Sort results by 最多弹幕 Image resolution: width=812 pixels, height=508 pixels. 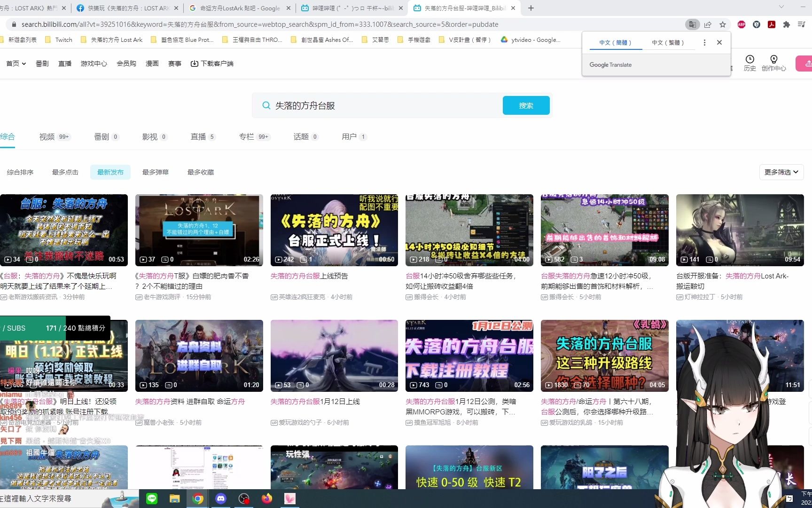[x=156, y=172]
